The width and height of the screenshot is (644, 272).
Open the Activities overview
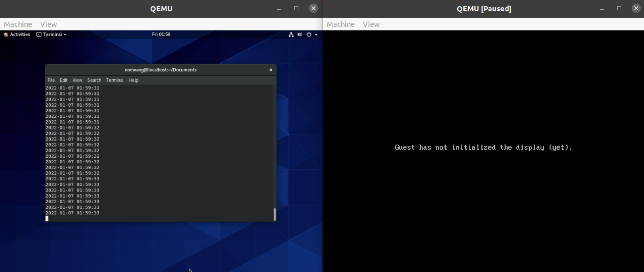17,34
